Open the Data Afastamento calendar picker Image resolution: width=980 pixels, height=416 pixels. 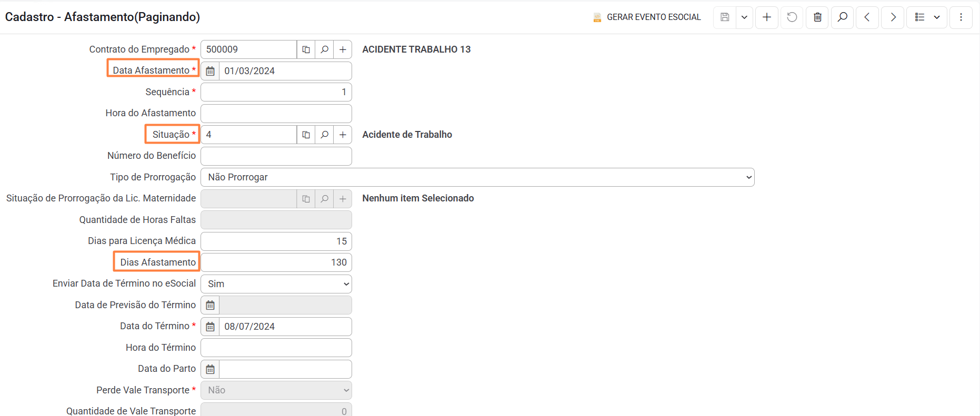(210, 71)
